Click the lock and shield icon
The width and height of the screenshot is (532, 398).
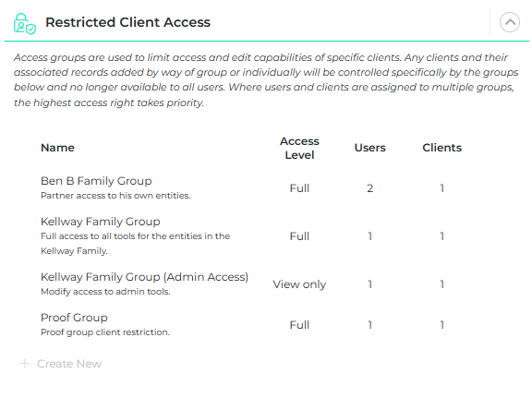point(25,23)
